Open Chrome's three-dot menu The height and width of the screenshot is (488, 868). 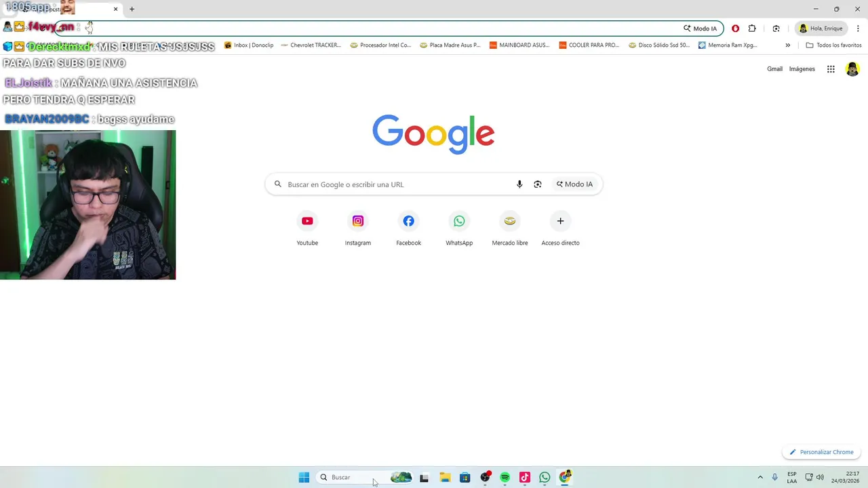tap(858, 28)
